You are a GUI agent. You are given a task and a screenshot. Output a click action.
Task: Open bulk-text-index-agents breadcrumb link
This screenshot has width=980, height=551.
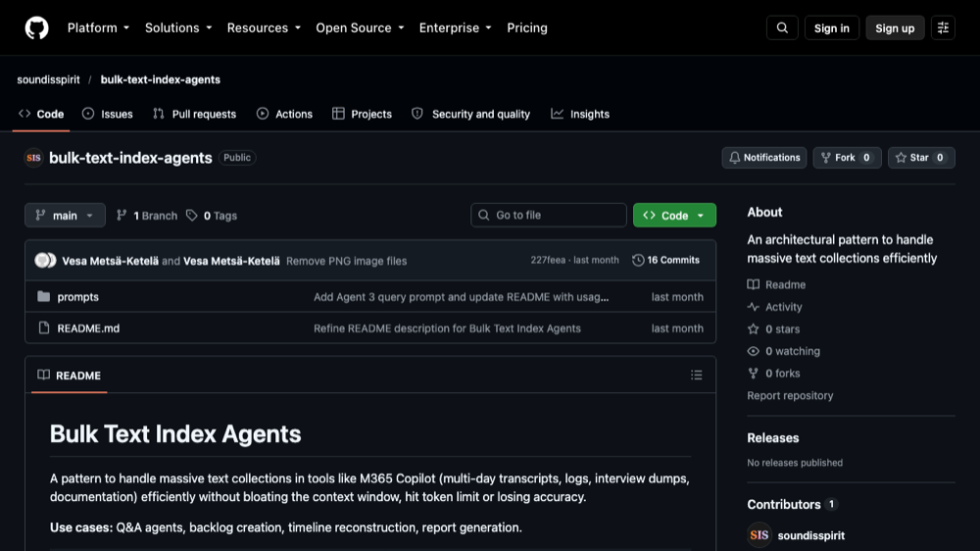coord(160,79)
